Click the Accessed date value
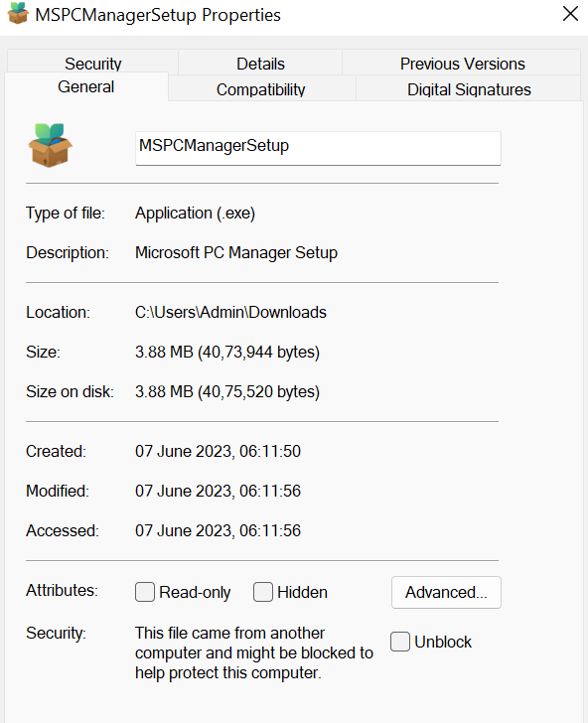 [x=218, y=530]
